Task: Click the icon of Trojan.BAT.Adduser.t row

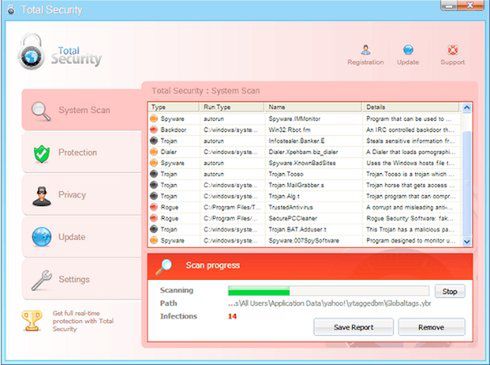Action: pyautogui.click(x=154, y=229)
